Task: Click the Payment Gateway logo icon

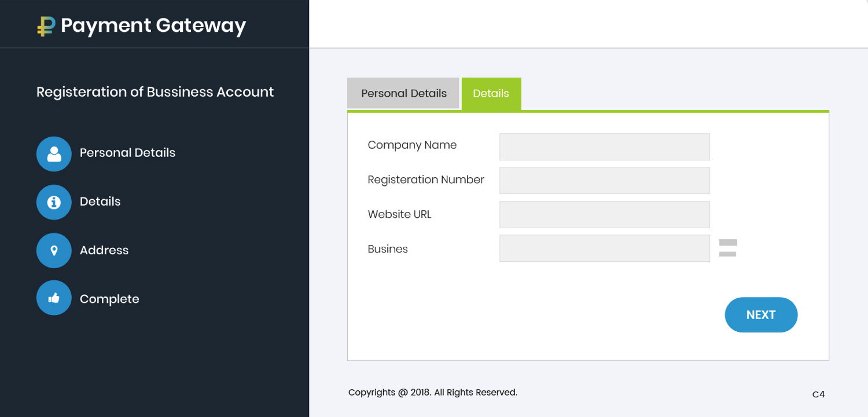Action: click(46, 26)
